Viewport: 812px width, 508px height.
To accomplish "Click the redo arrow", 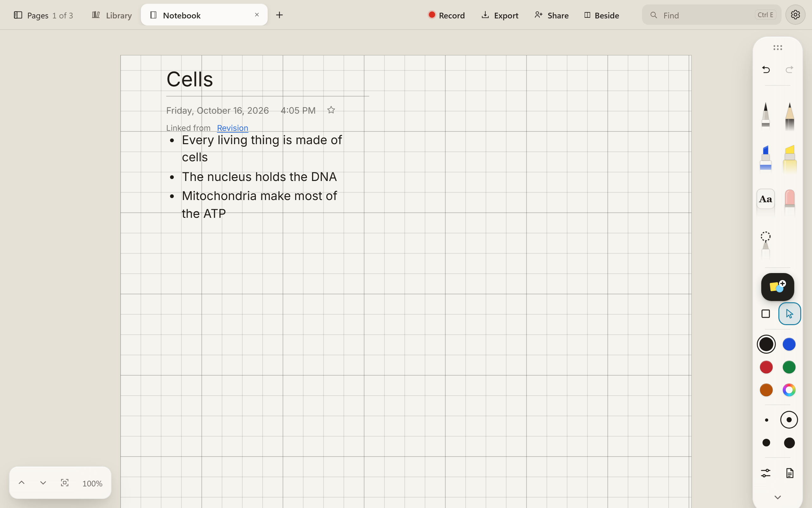I will 789,70.
